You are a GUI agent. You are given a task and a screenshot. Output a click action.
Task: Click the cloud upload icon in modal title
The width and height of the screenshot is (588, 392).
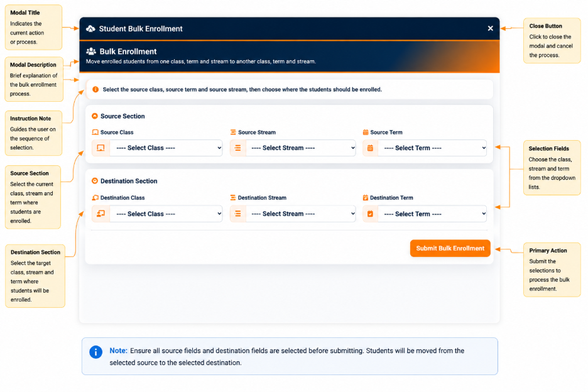click(x=90, y=29)
